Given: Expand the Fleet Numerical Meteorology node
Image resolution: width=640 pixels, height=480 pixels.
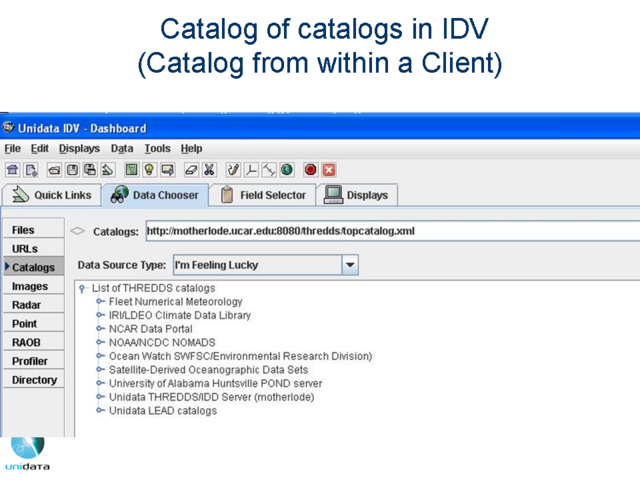Looking at the screenshot, I should pos(100,302).
